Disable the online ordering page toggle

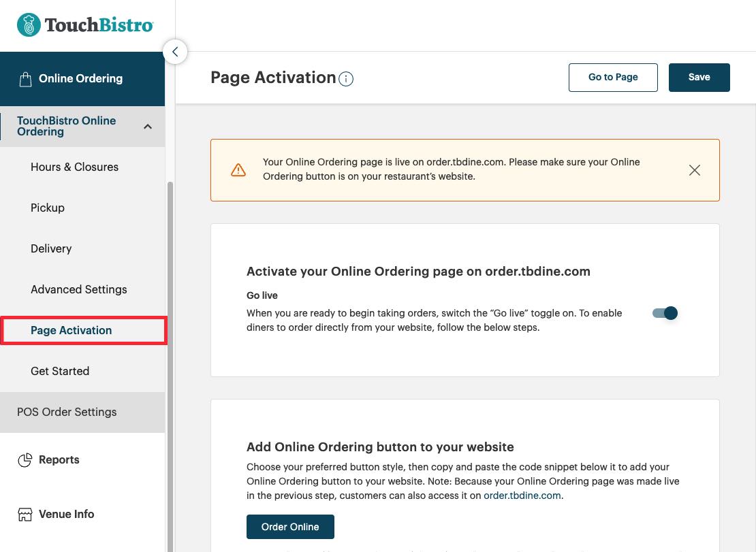point(664,313)
